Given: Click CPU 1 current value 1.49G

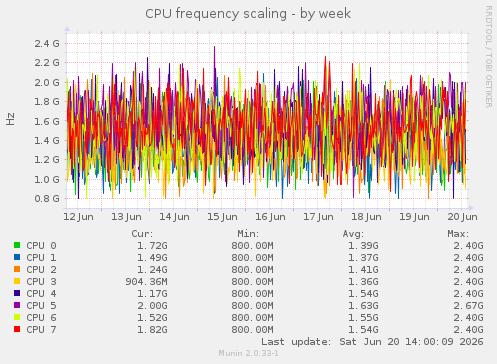Looking at the screenshot, I should click(152, 258).
